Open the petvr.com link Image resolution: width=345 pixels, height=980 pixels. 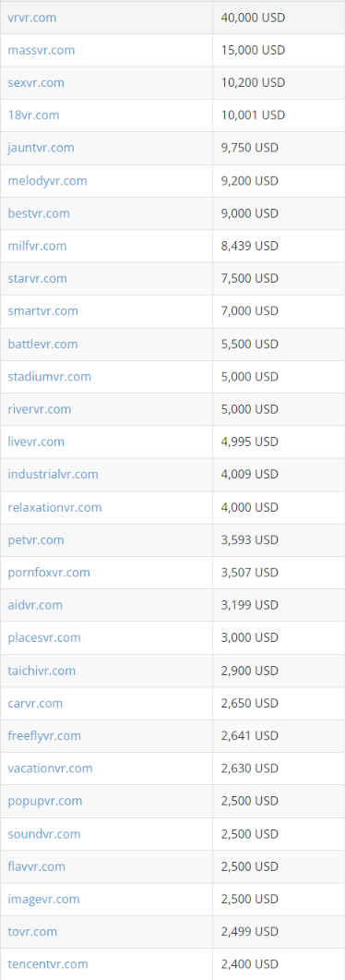click(36, 539)
